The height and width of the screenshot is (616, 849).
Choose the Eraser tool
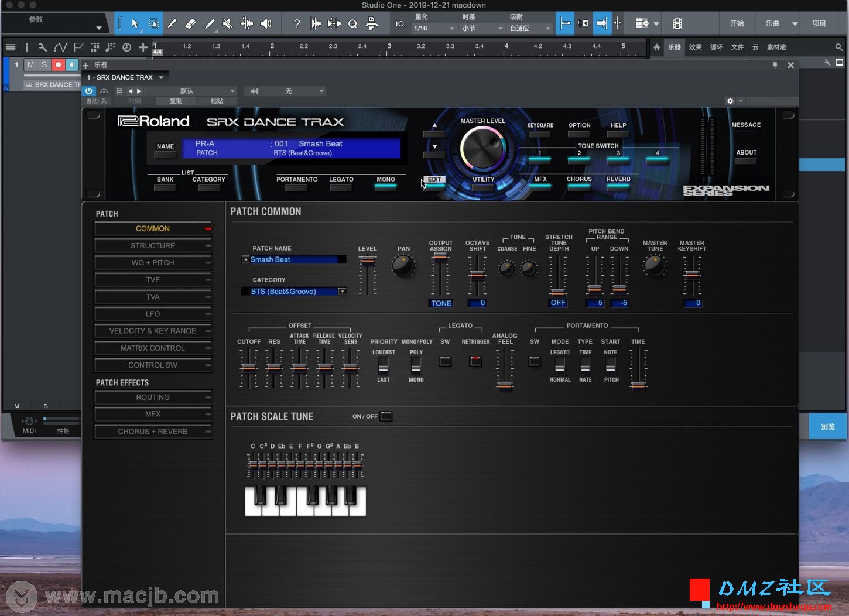click(x=191, y=23)
